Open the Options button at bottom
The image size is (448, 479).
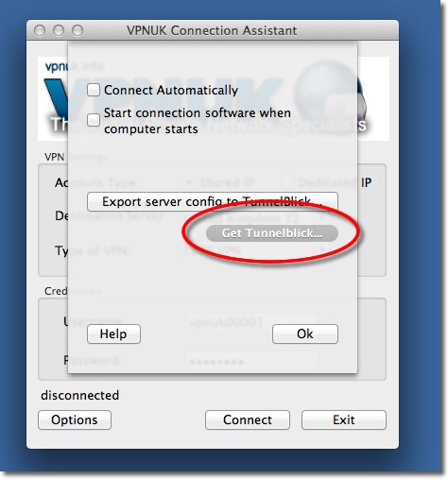click(x=75, y=419)
